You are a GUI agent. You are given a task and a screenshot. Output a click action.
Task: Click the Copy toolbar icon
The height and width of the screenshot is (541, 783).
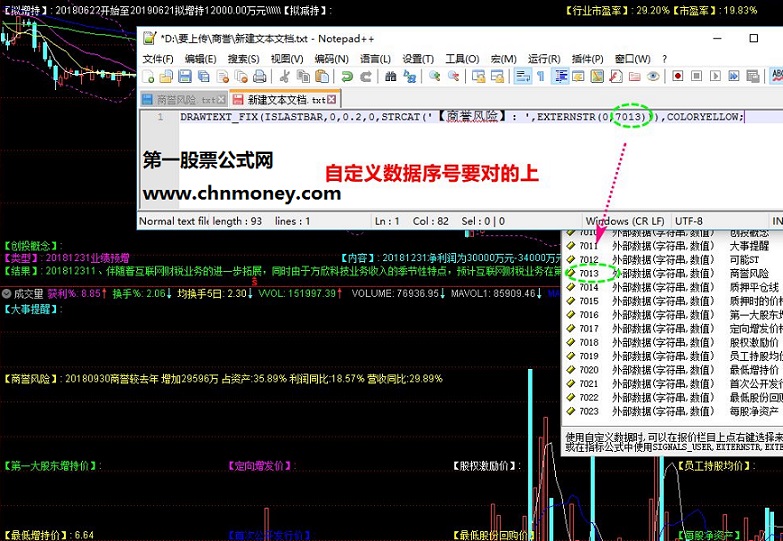tap(303, 76)
